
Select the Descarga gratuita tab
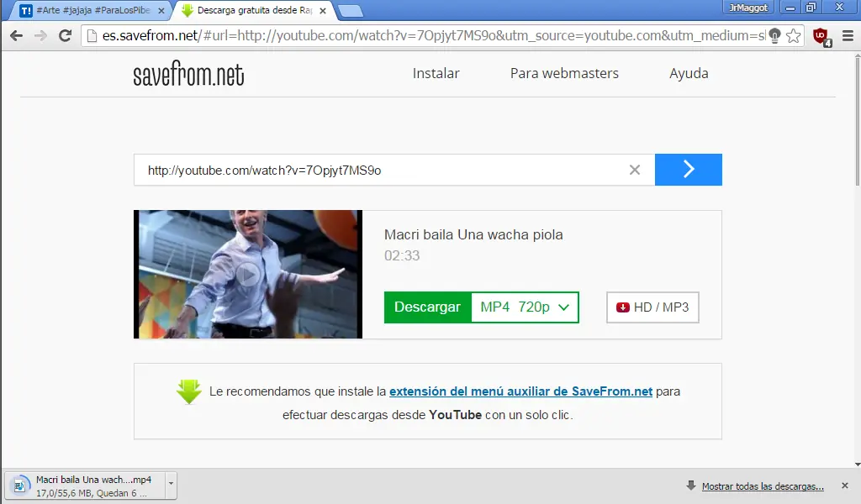[x=254, y=10]
